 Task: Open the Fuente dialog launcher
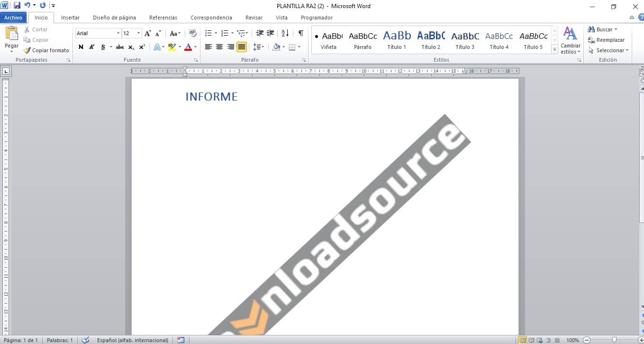point(196,60)
